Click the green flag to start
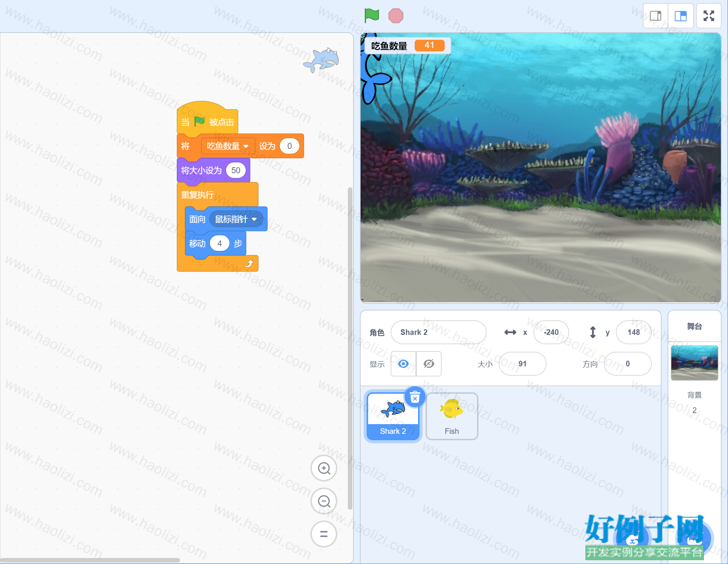The height and width of the screenshot is (564, 728). (372, 16)
